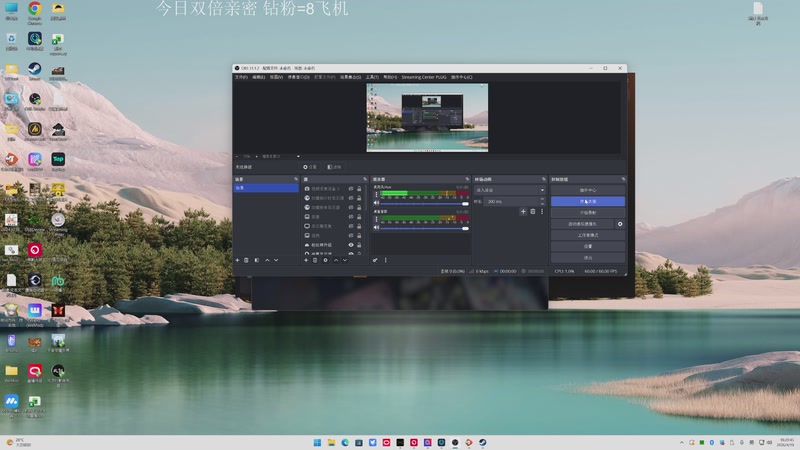This screenshot has width=800, height=450.
Task: Open Microsoft Edge from the taskbar
Action: click(x=345, y=442)
